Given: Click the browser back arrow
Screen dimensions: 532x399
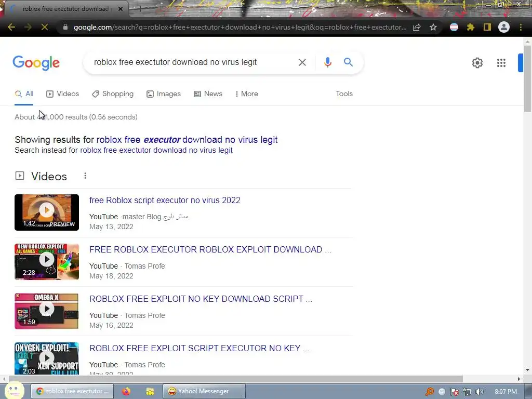Looking at the screenshot, I should pyautogui.click(x=11, y=27).
